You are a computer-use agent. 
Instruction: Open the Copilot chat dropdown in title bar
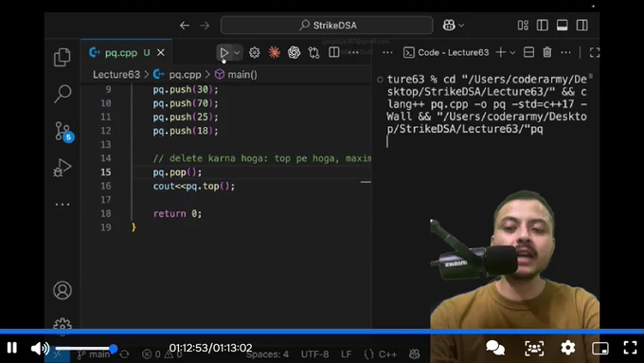pos(454,25)
